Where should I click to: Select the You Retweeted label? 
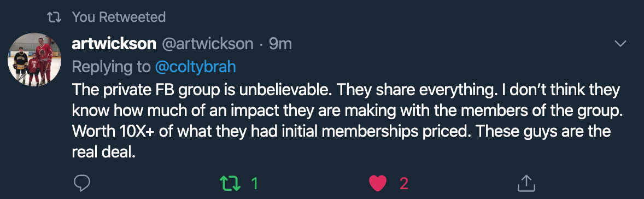(x=119, y=17)
